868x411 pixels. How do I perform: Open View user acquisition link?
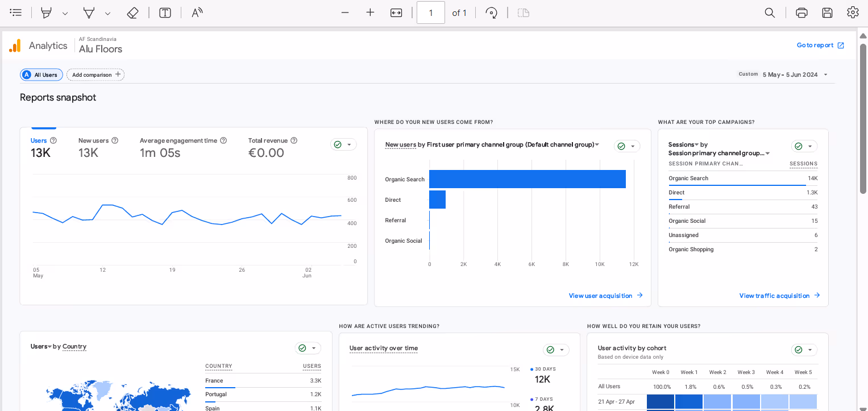point(606,296)
